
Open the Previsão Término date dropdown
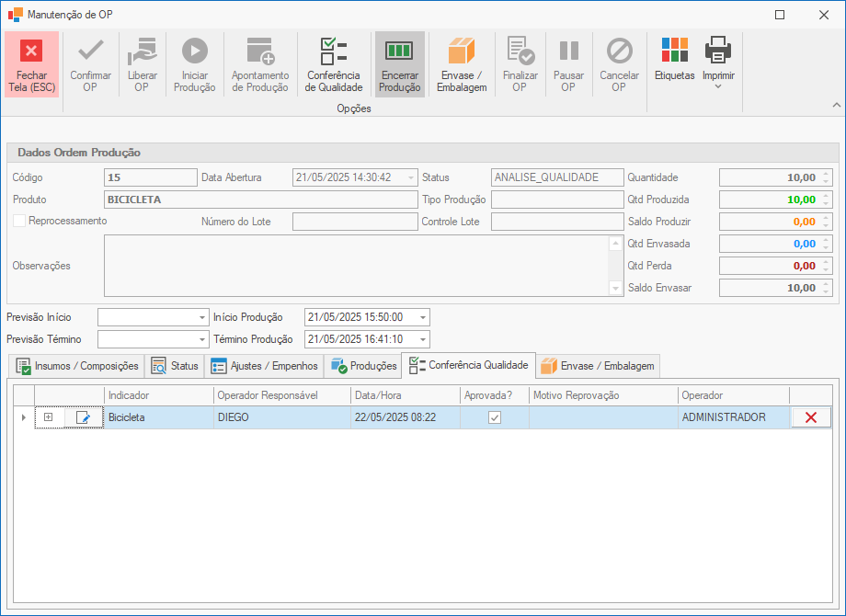click(x=202, y=339)
